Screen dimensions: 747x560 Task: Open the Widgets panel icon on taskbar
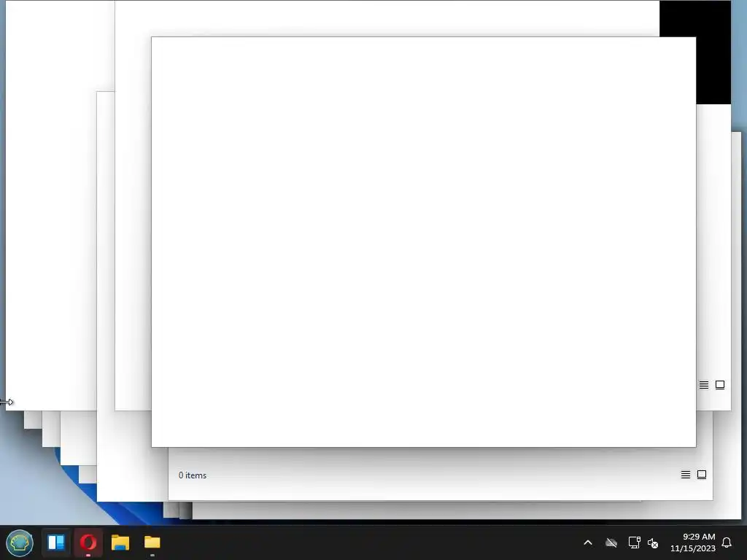point(55,542)
